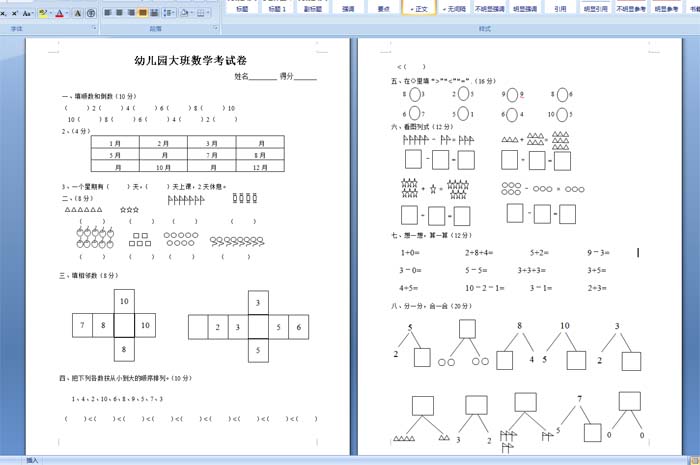Open the 段落 paragraph dialog launcher
The width and height of the screenshot is (700, 465).
tap(216, 28)
